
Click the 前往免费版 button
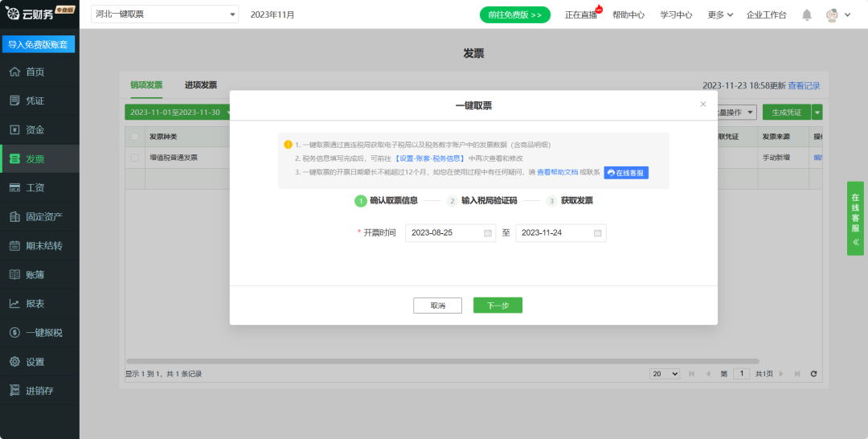click(515, 15)
